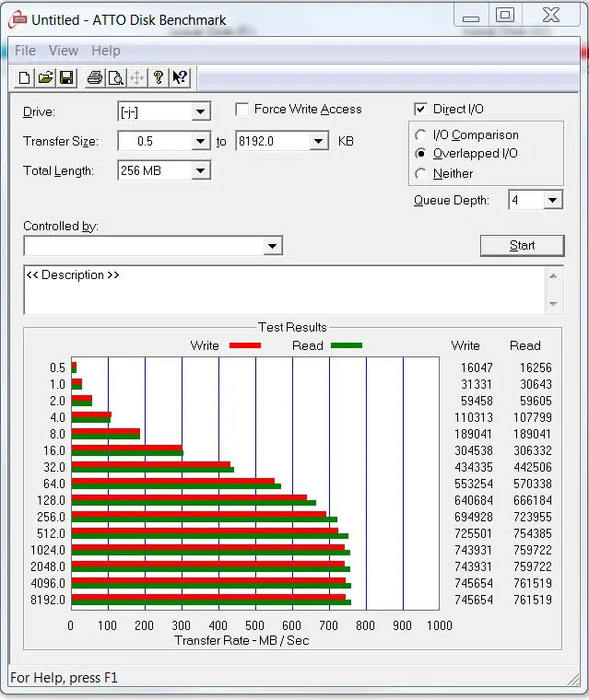589x700 pixels.
Task: Click the write value 725501
Action: point(474,533)
